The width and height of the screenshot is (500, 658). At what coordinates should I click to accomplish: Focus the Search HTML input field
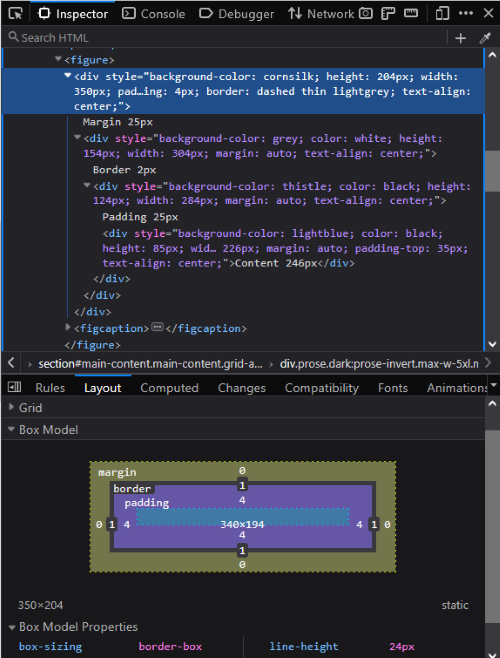coord(227,38)
